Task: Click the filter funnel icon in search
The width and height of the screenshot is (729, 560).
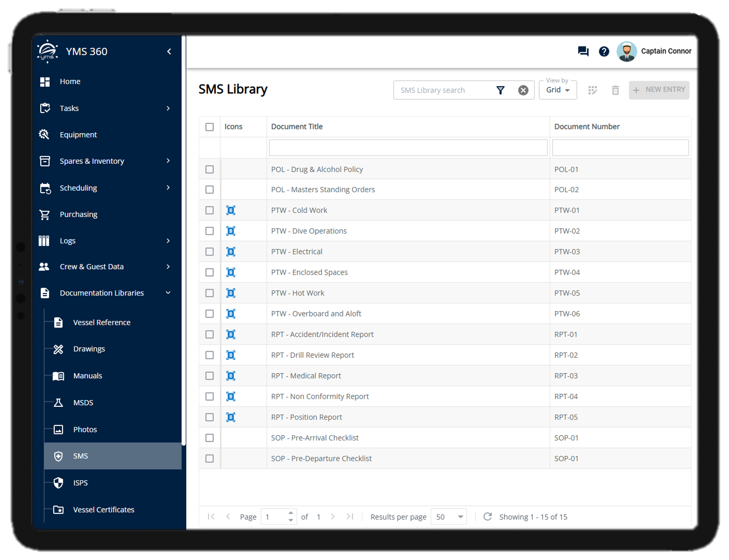Action: tap(500, 90)
